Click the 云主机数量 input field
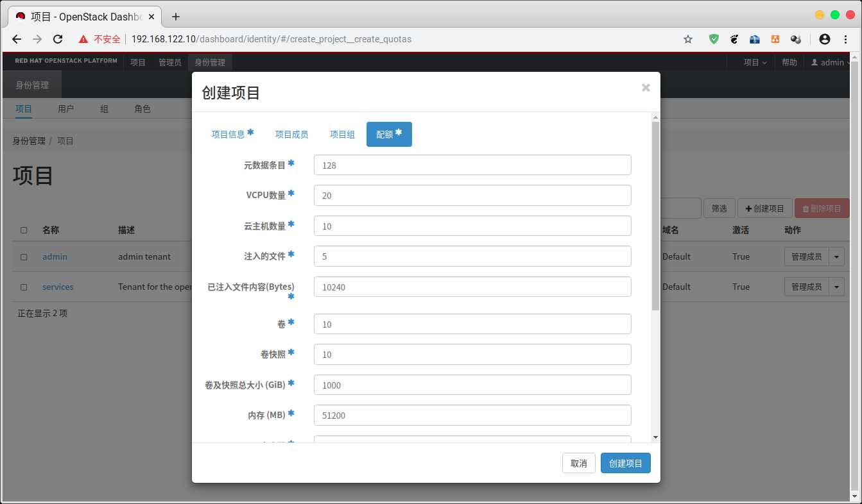This screenshot has height=504, width=862. [x=472, y=226]
